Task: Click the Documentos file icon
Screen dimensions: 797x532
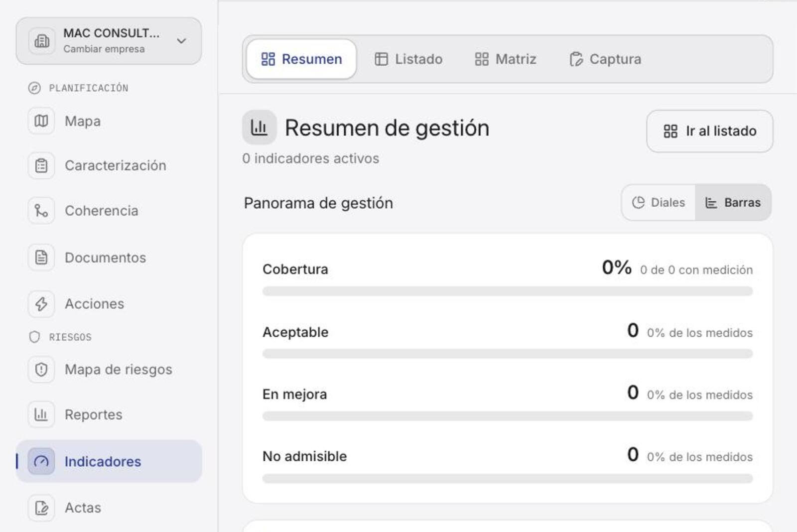Action: [41, 258]
